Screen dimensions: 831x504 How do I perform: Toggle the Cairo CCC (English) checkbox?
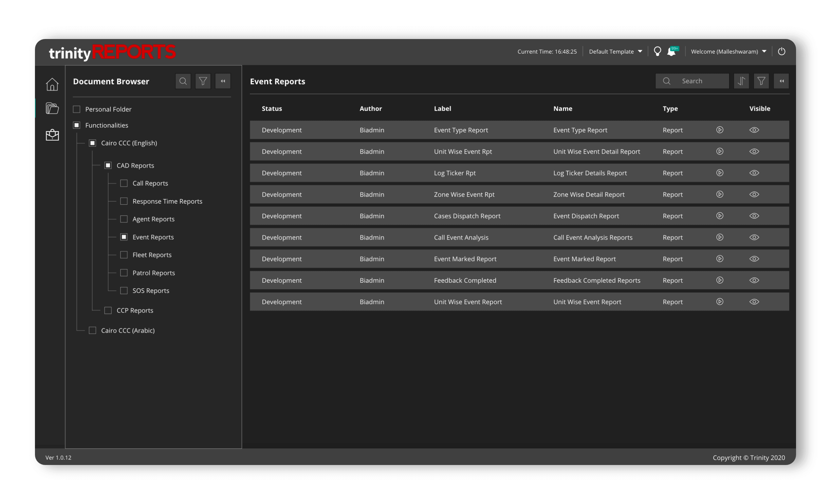click(92, 143)
